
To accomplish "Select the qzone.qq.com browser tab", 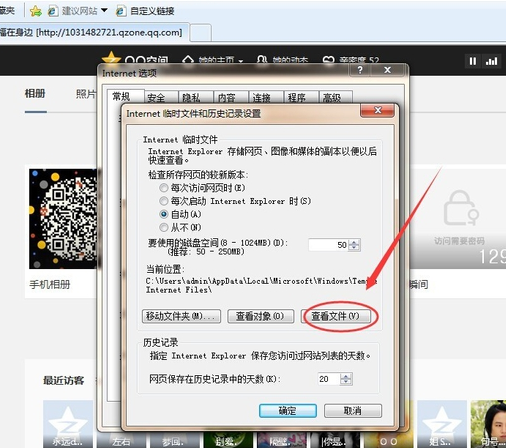I will pyautogui.click(x=94, y=32).
